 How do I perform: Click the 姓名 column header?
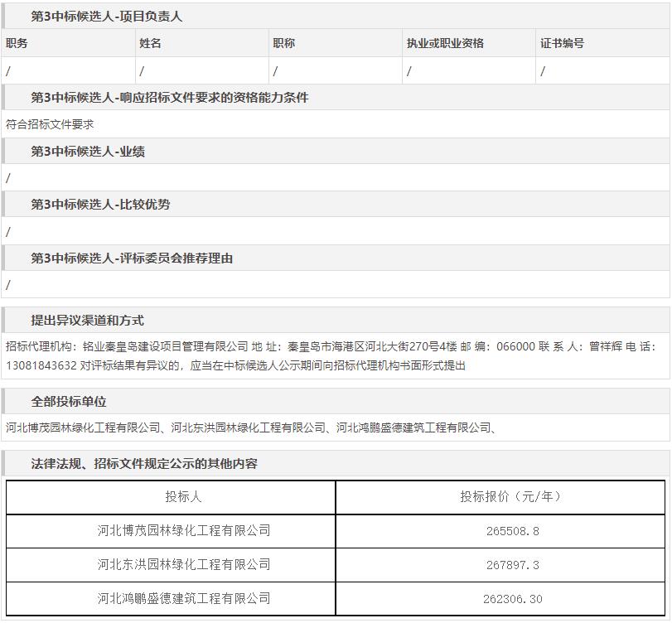pyautogui.click(x=150, y=43)
